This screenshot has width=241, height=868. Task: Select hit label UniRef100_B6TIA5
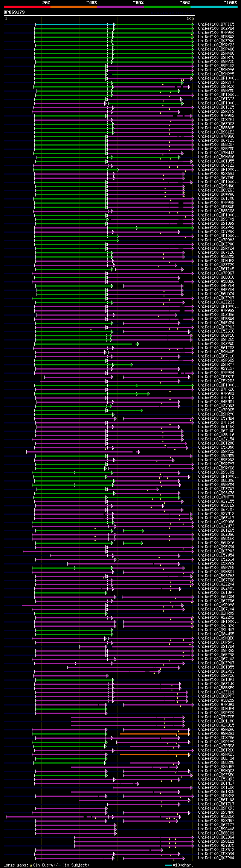coord(216,269)
